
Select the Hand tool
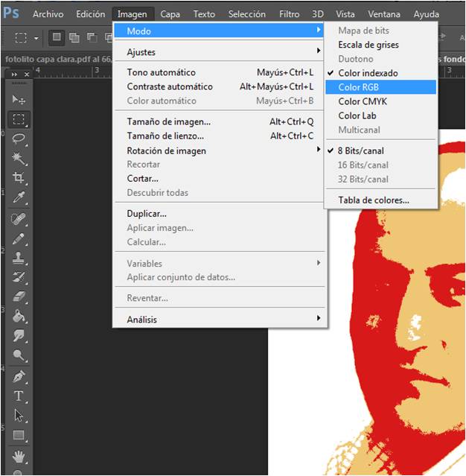pyautogui.click(x=19, y=455)
